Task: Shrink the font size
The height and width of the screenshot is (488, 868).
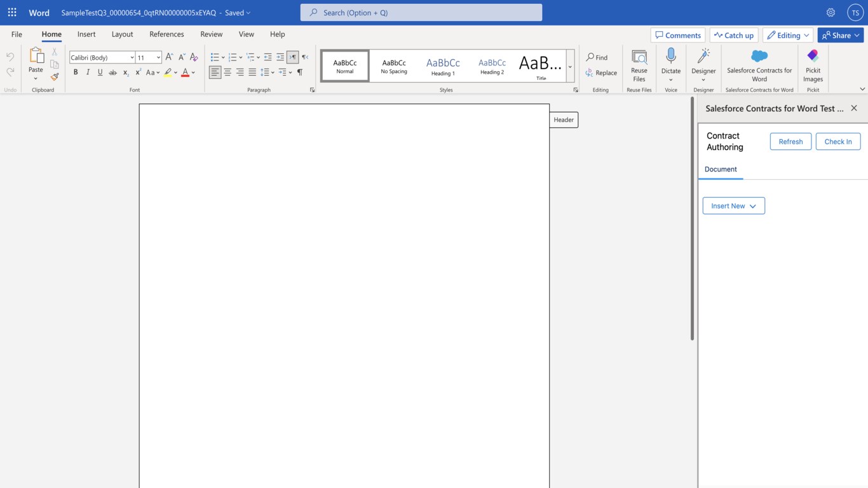Action: coord(182,57)
